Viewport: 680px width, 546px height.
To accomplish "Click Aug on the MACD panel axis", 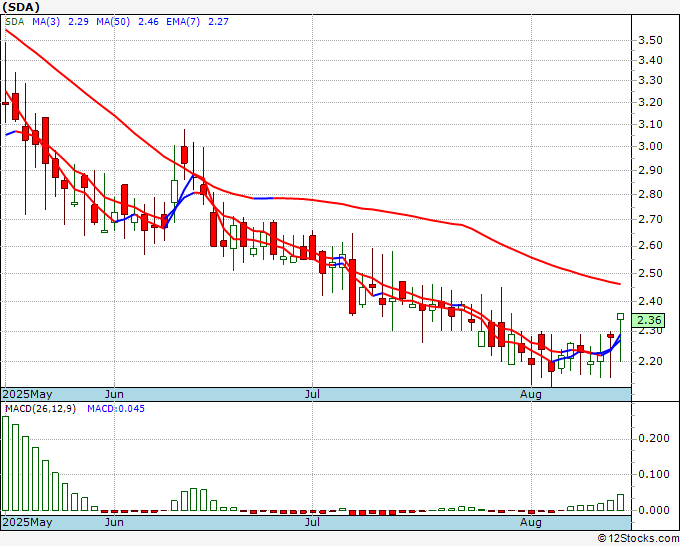I will point(531,522).
